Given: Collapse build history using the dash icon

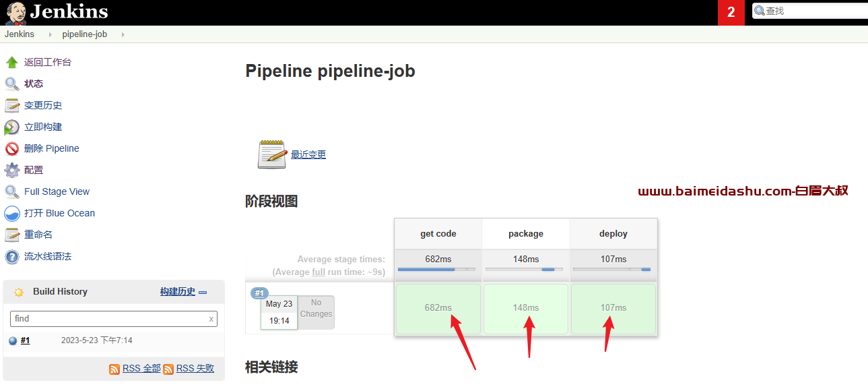Looking at the screenshot, I should click(203, 292).
